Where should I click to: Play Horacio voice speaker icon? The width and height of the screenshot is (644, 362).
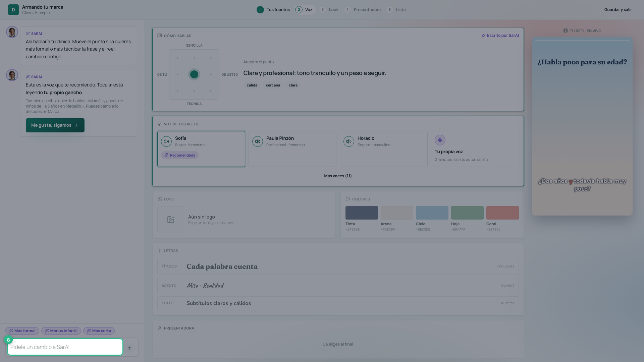349,141
